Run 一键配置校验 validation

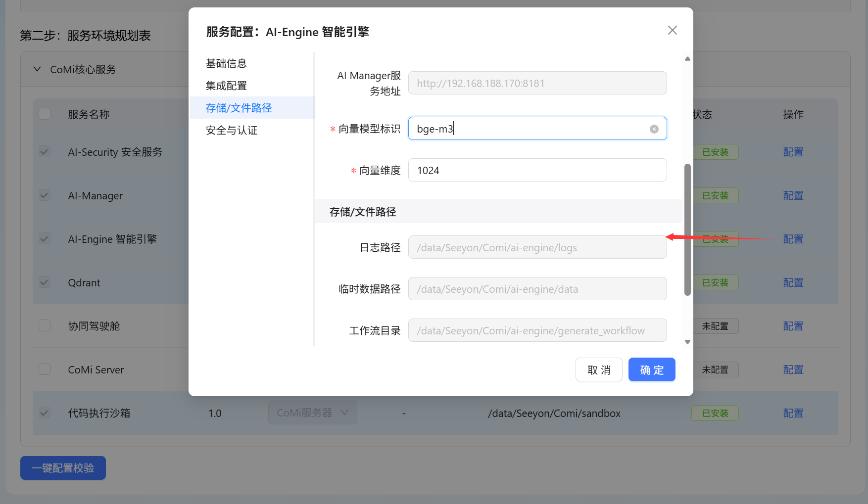(63, 468)
